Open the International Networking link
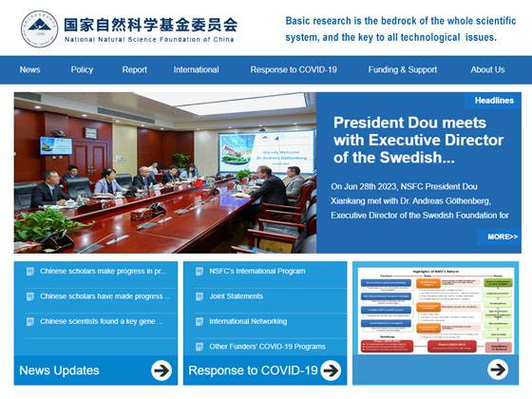 click(x=248, y=321)
